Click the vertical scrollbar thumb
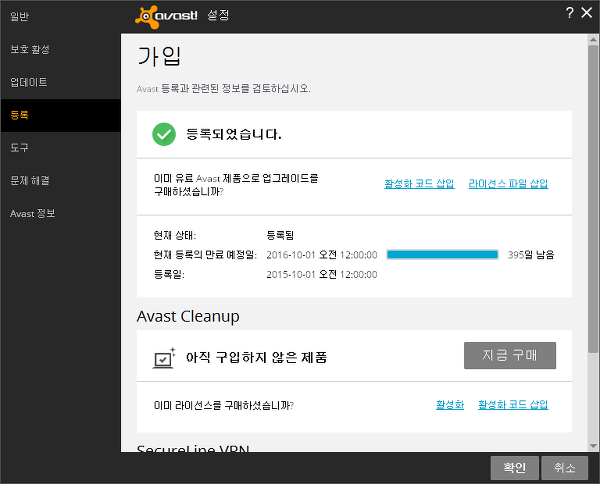 [x=593, y=199]
